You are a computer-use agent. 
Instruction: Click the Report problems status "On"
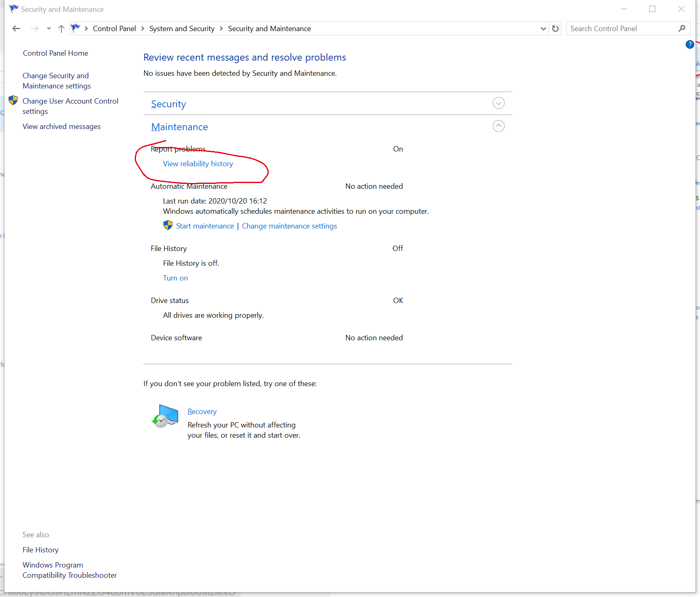coord(398,149)
